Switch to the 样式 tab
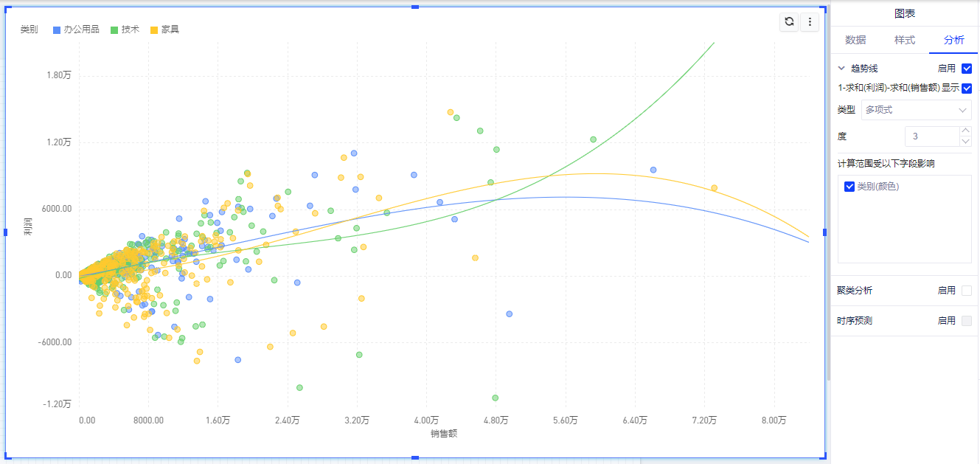 pos(905,40)
